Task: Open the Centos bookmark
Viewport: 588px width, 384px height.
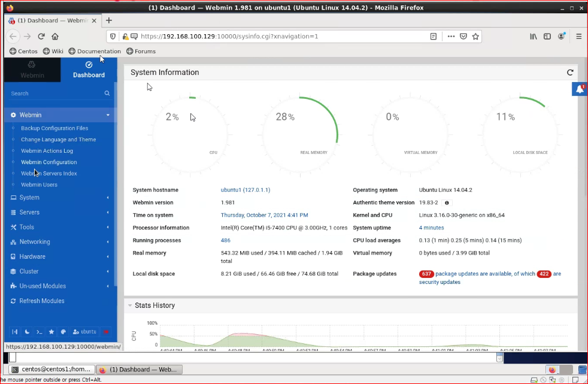Action: [x=23, y=52]
